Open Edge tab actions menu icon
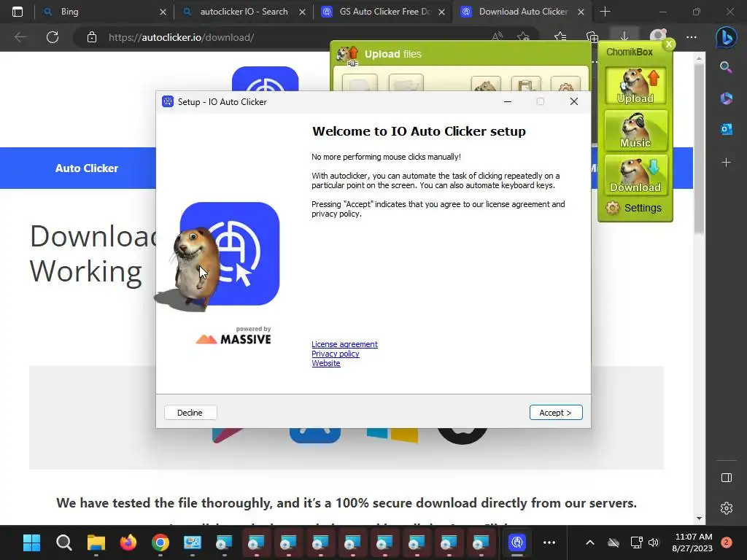 point(18,12)
